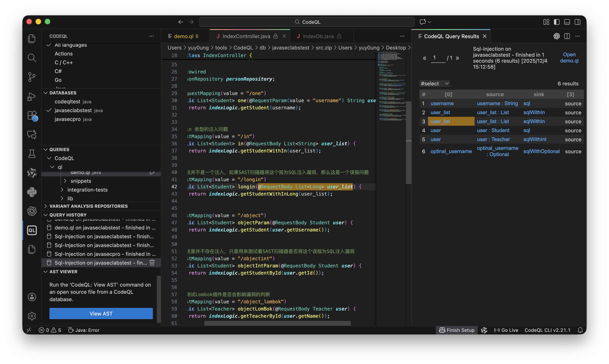Click the editor horizontal scrollbar
This screenshot has width=609, height=364.
coord(277,323)
